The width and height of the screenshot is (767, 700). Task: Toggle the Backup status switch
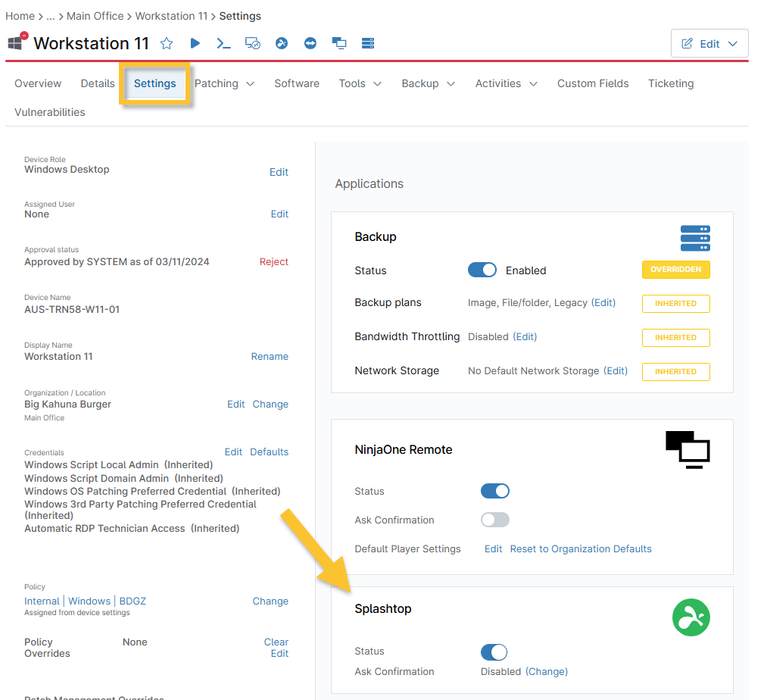pos(482,270)
